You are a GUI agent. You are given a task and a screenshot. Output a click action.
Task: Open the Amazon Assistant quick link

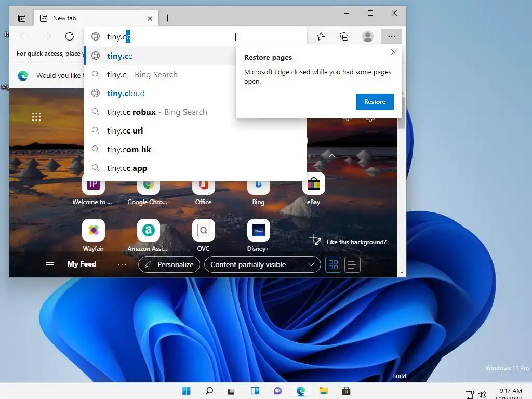pyautogui.click(x=148, y=235)
